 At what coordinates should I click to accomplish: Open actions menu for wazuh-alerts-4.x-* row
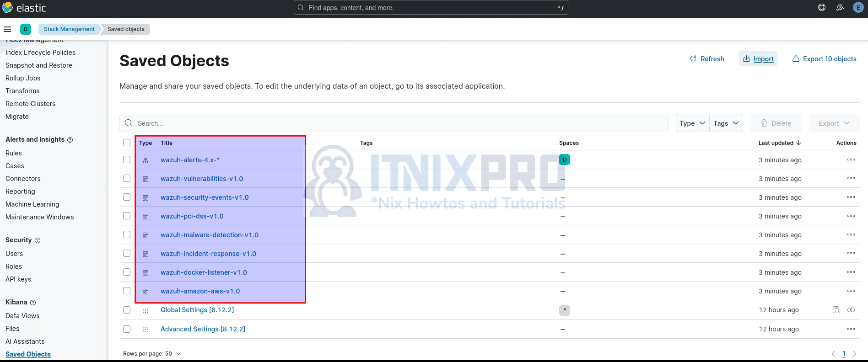[851, 160]
